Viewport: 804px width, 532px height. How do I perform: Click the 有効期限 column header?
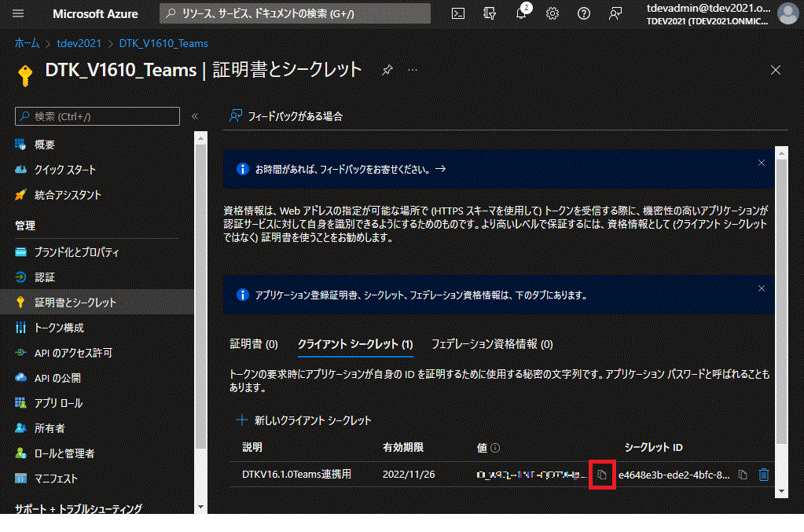tap(403, 447)
